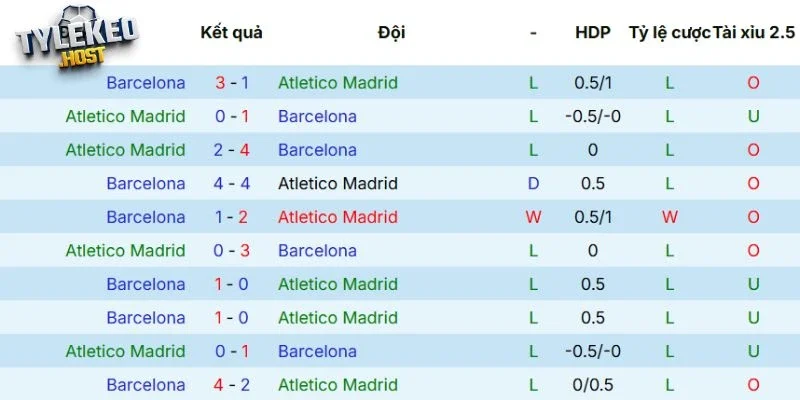Click the 2 - 4 match score

click(232, 150)
